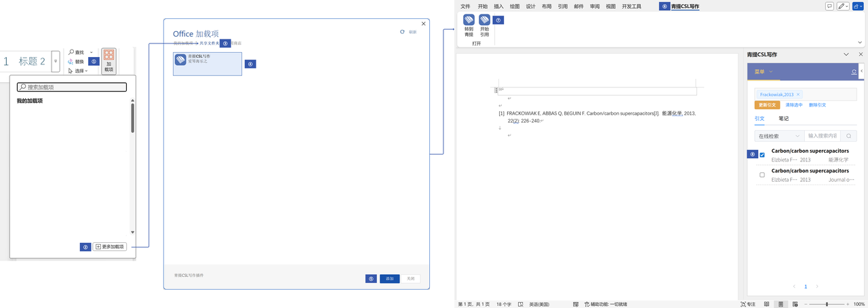Open the 插入 ribbon tab
The width and height of the screenshot is (868, 308).
498,6
